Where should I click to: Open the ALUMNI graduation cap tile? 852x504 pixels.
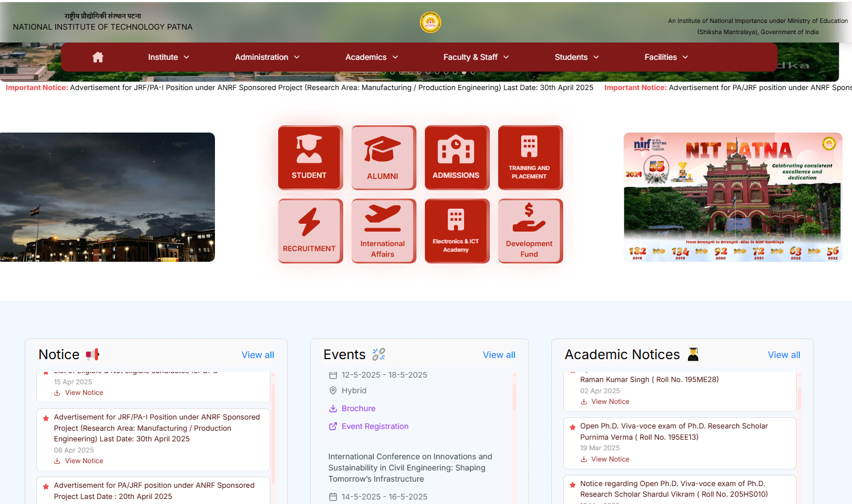click(x=383, y=157)
